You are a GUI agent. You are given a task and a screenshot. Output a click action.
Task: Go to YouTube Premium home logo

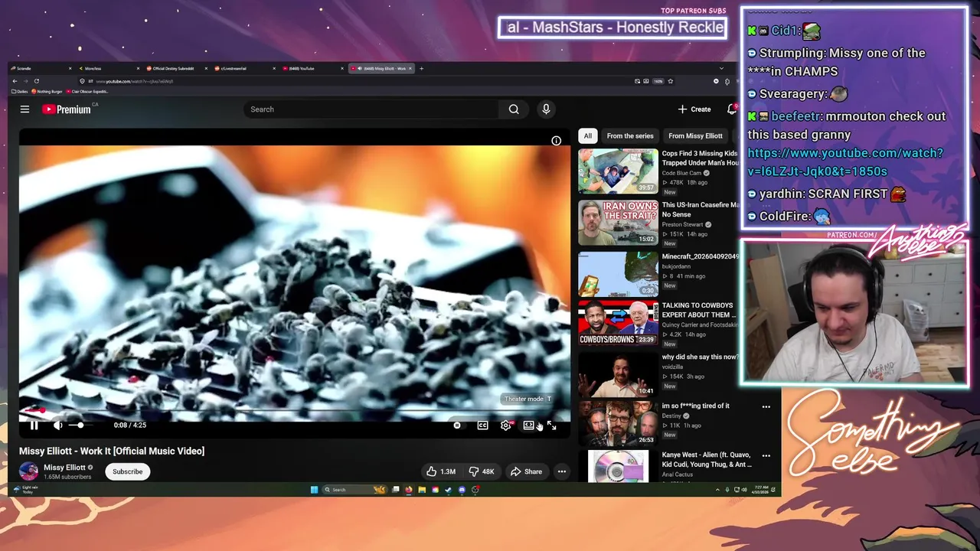point(67,109)
